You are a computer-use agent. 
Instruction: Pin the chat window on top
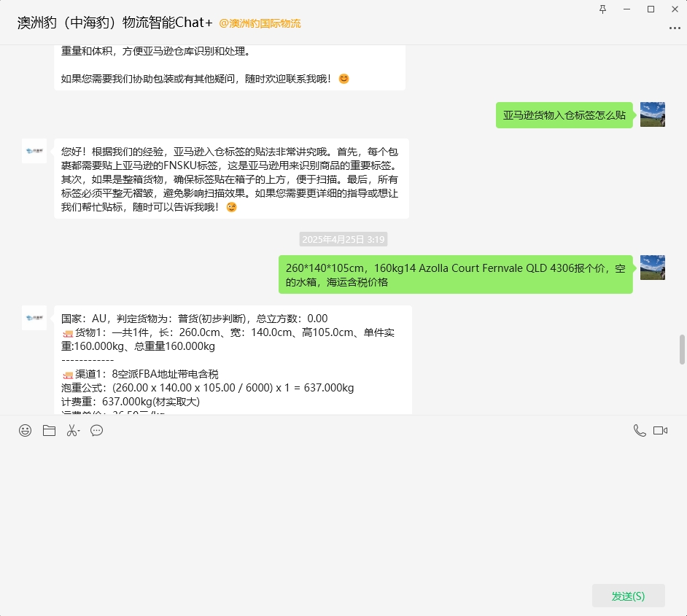603,9
